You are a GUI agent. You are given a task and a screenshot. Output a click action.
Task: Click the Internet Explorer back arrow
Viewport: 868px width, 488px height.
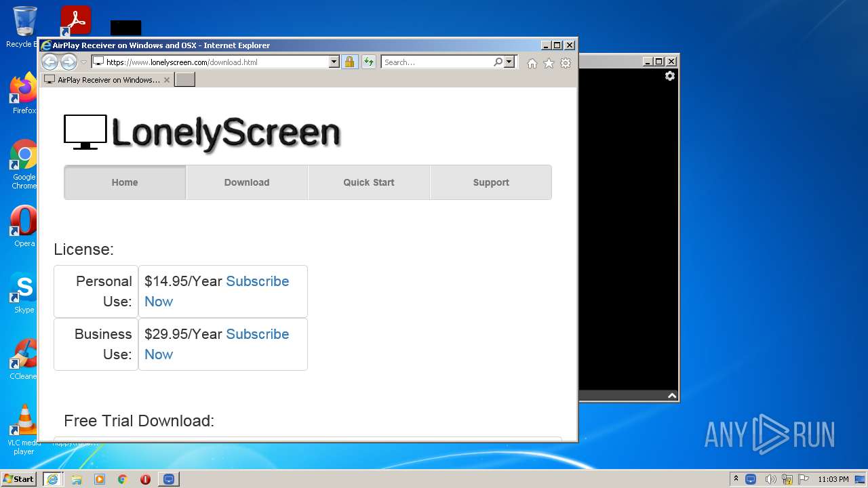[50, 62]
